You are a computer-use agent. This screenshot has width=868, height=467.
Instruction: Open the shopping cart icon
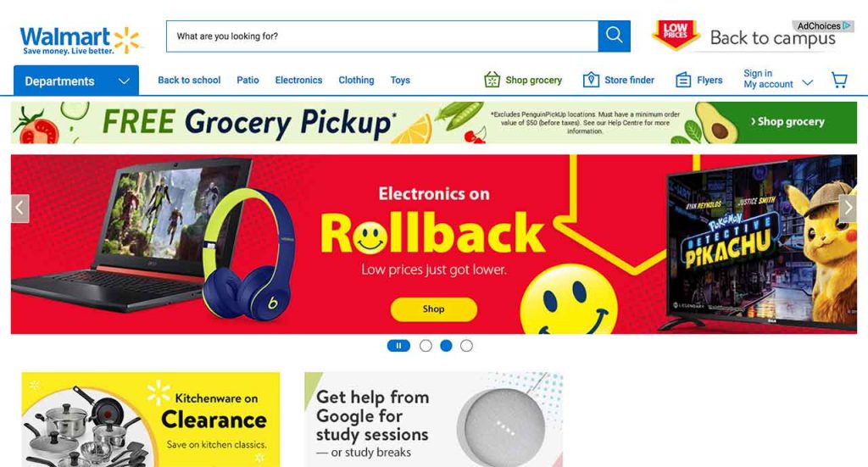839,81
